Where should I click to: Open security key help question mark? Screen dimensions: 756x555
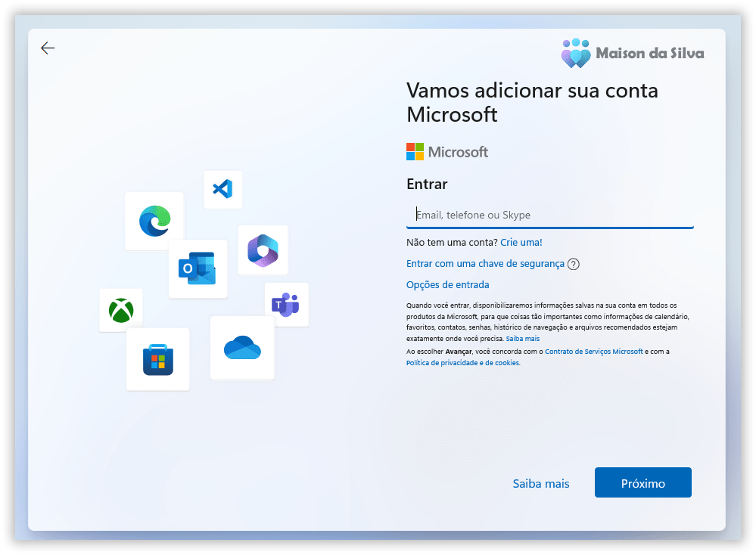pos(574,264)
